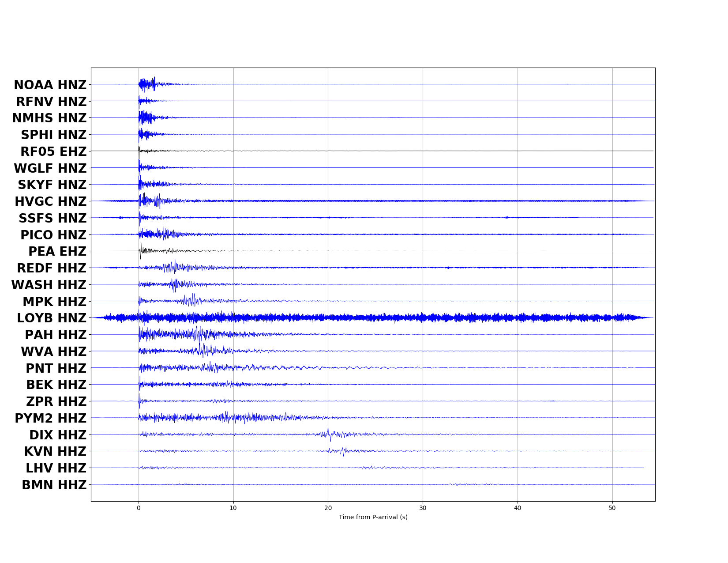The image size is (728, 563).
Task: Select the KVN HHZ station label
Action: pos(55,451)
